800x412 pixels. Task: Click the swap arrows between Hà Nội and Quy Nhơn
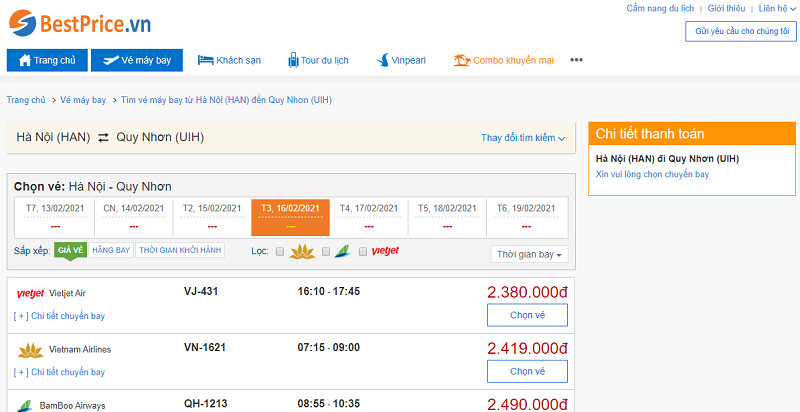pyautogui.click(x=104, y=137)
